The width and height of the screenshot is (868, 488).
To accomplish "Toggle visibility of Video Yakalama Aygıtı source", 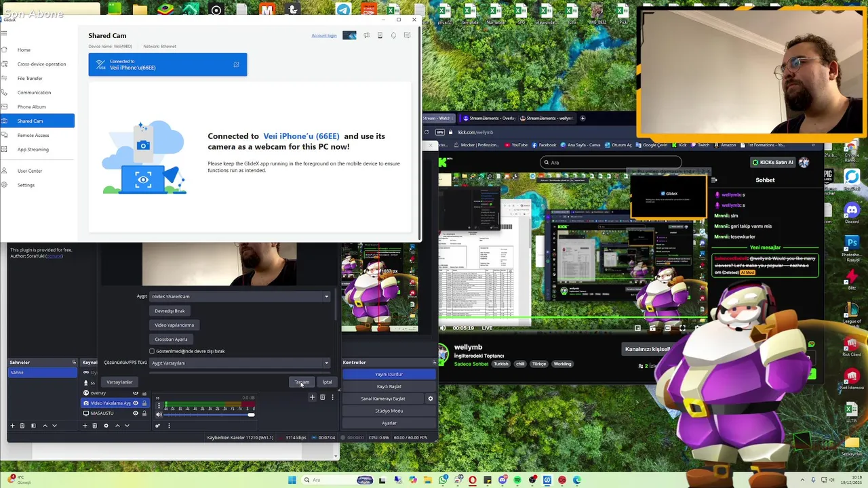I will [135, 403].
